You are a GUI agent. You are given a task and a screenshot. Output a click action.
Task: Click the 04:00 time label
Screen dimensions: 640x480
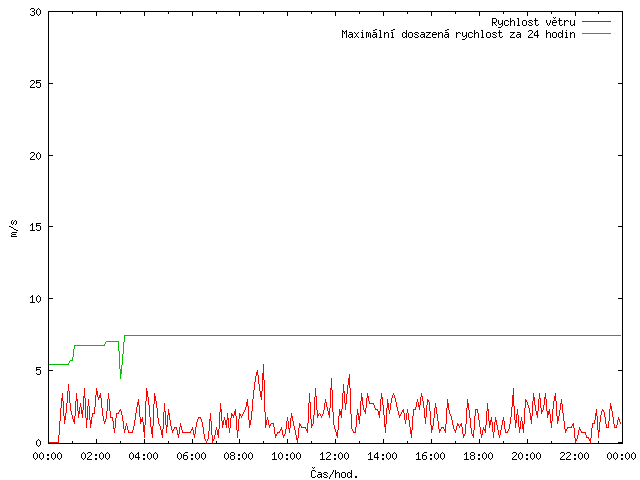pyautogui.click(x=143, y=456)
